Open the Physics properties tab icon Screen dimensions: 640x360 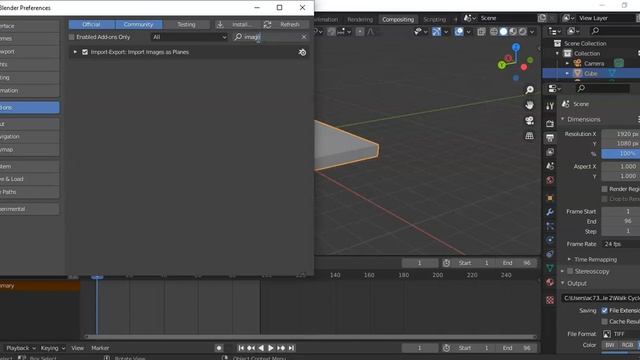(x=550, y=240)
